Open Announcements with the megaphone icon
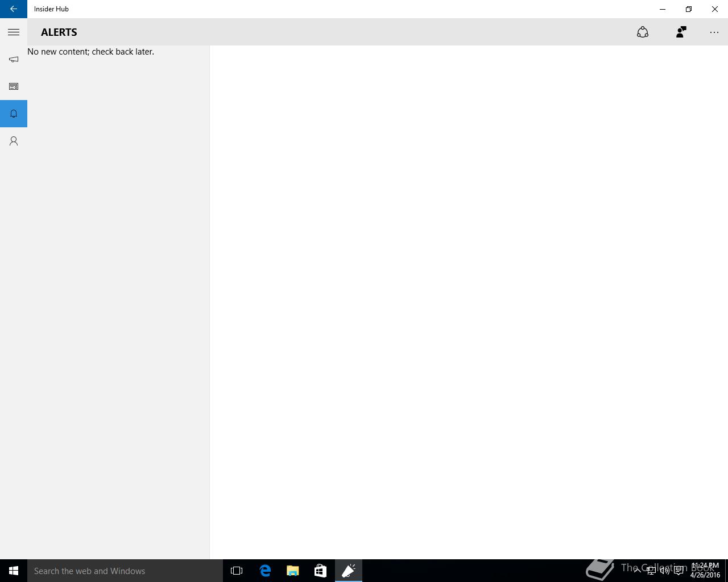 (14, 59)
